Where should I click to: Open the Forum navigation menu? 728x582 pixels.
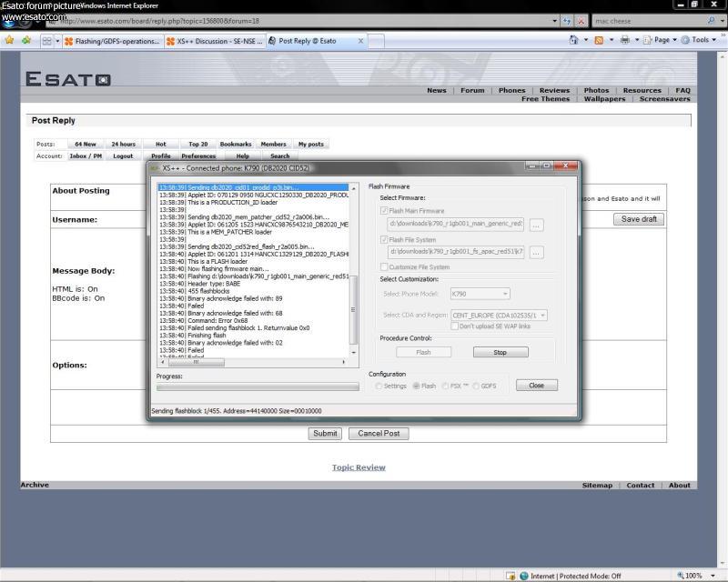(472, 91)
